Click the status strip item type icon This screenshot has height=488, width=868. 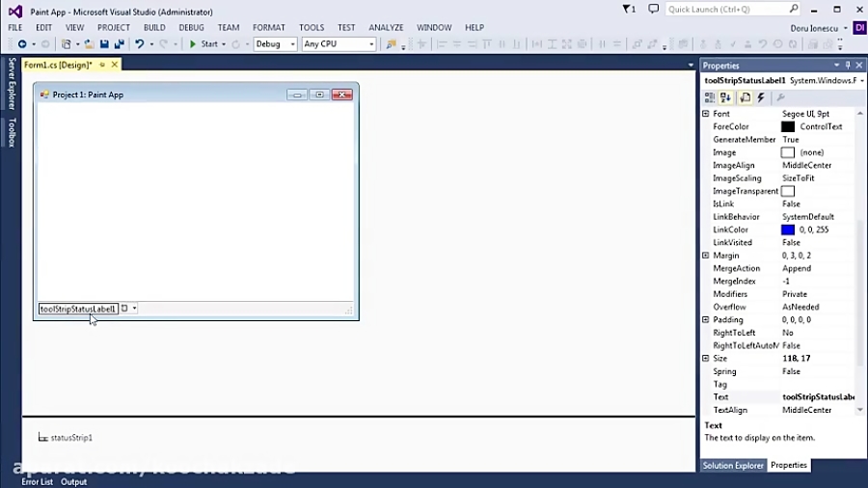(124, 309)
